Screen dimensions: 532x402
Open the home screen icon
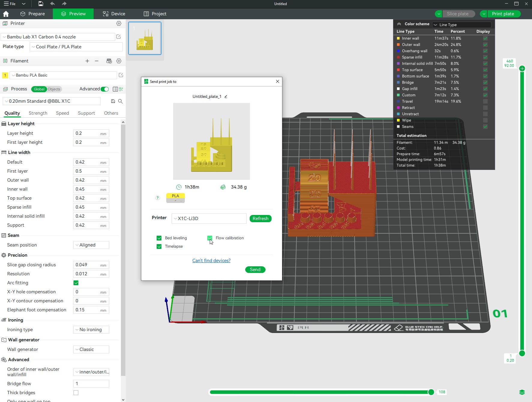point(6,14)
